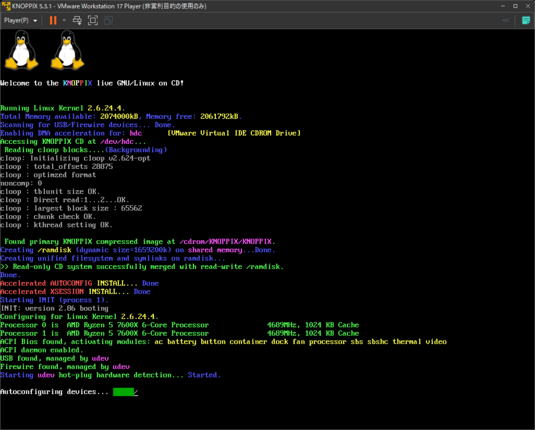Click 'cloop : total_offsets 28875' line
Image resolution: width=535 pixels, height=430 pixels.
57,167
